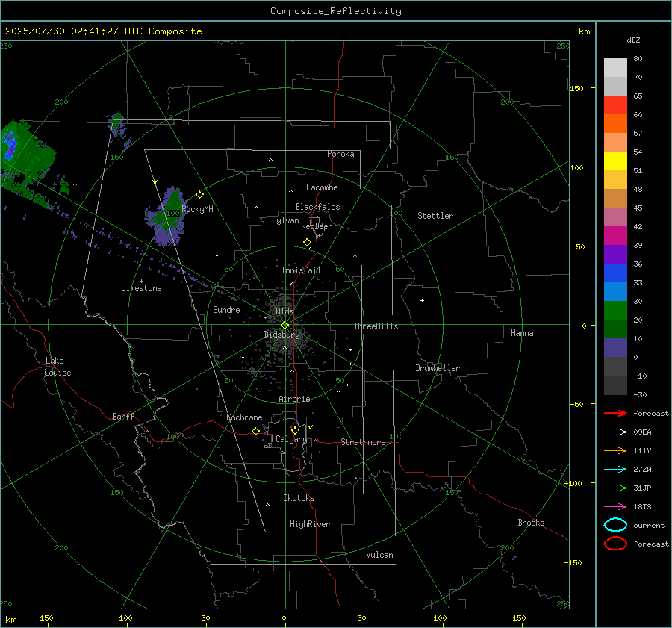672x628 pixels.
Task: Click the Strathmore label
Action: point(363,442)
